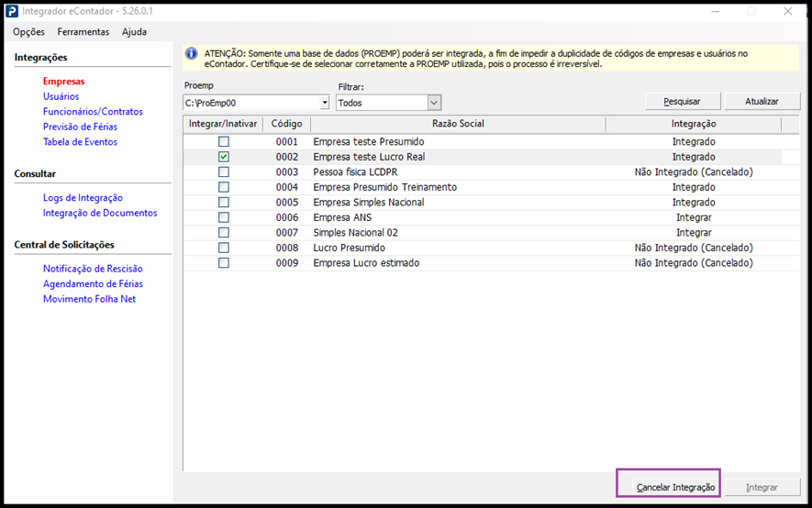Open the Ferramentas menu

pyautogui.click(x=83, y=32)
